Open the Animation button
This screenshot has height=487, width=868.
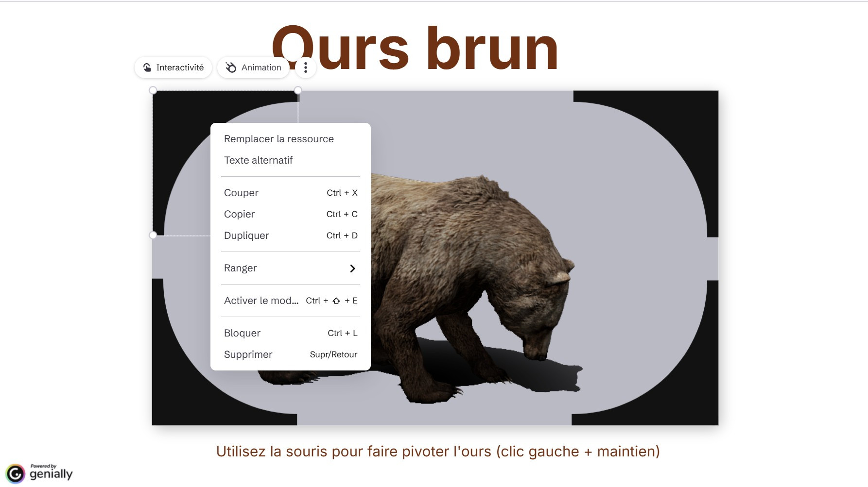(x=253, y=67)
